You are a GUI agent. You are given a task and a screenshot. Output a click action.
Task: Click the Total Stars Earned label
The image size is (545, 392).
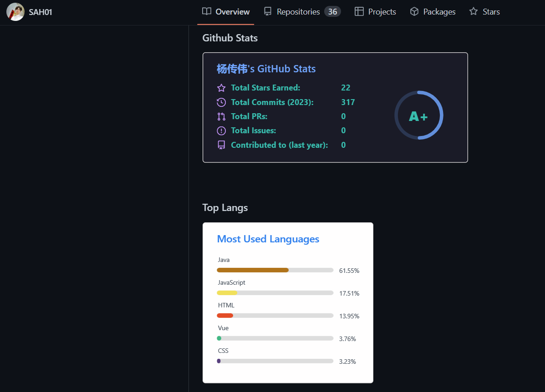click(x=265, y=88)
